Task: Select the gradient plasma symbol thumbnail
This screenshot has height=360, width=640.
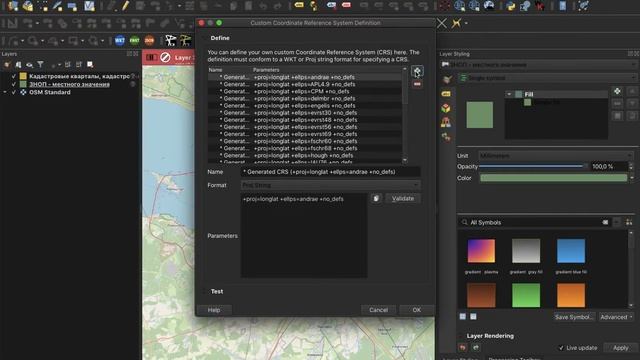Action: pos(481,251)
